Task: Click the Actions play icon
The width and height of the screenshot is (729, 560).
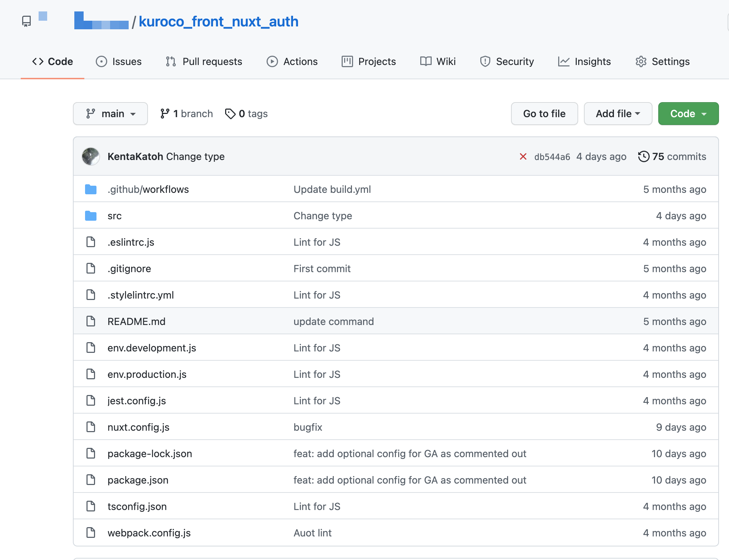Action: (x=272, y=61)
